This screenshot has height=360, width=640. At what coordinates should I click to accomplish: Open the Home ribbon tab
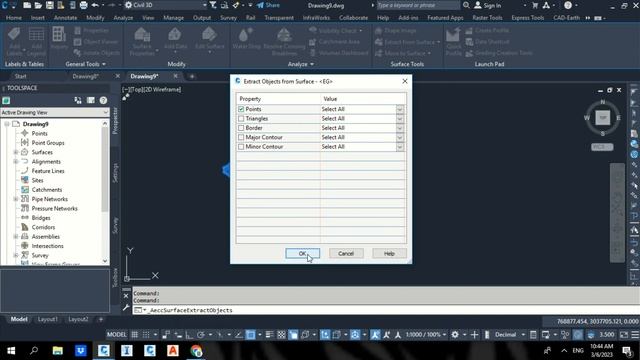[x=14, y=18]
